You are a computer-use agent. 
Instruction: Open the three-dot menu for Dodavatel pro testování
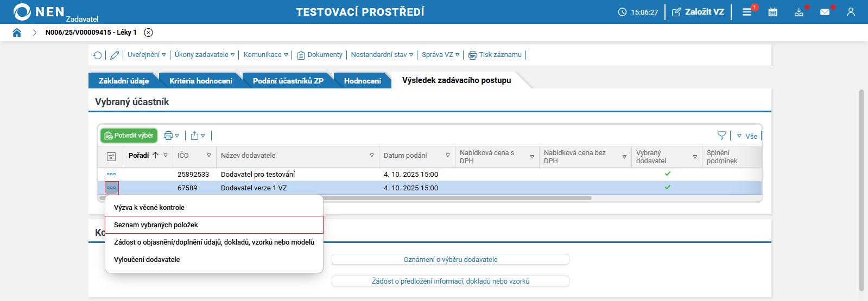(111, 174)
